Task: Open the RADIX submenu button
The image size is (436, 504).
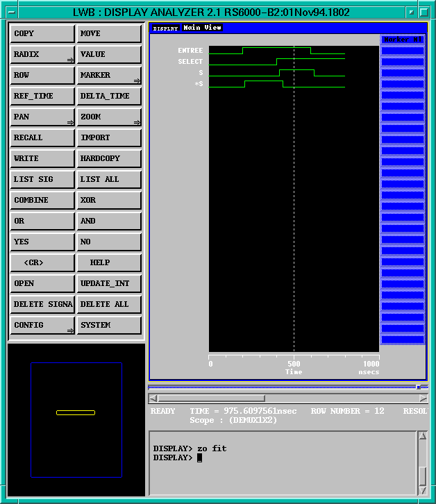Action: coord(42,55)
